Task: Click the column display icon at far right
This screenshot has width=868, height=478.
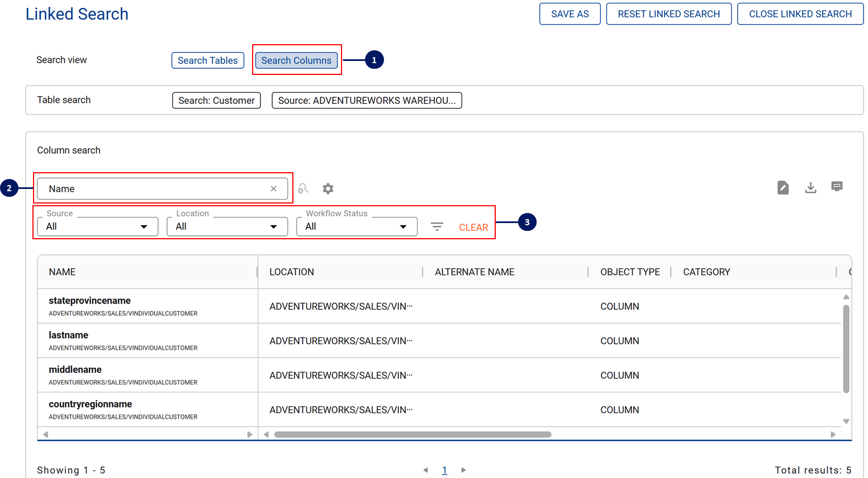Action: point(837,187)
